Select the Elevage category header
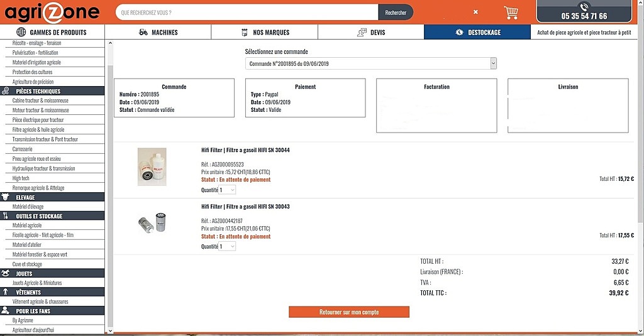 (x=52, y=197)
